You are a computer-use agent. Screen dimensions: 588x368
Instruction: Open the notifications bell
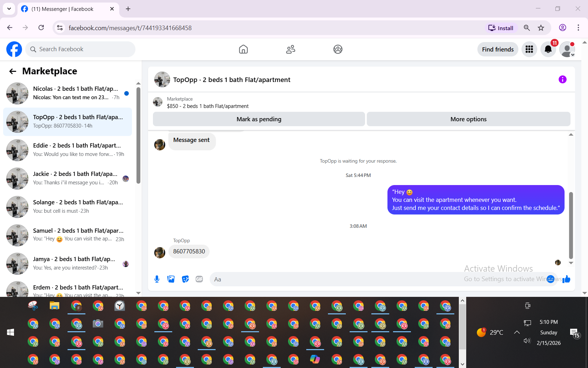pyautogui.click(x=548, y=49)
